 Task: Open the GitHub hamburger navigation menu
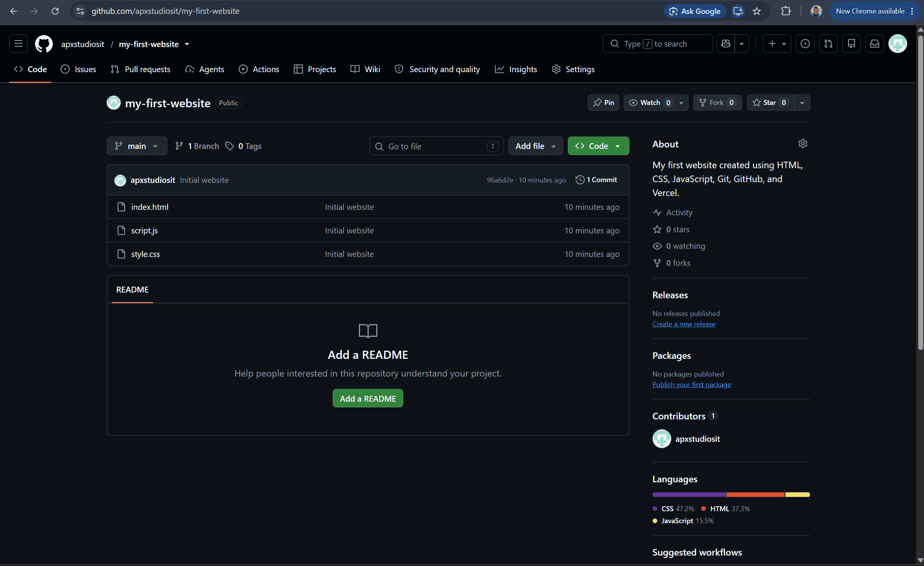[19, 44]
